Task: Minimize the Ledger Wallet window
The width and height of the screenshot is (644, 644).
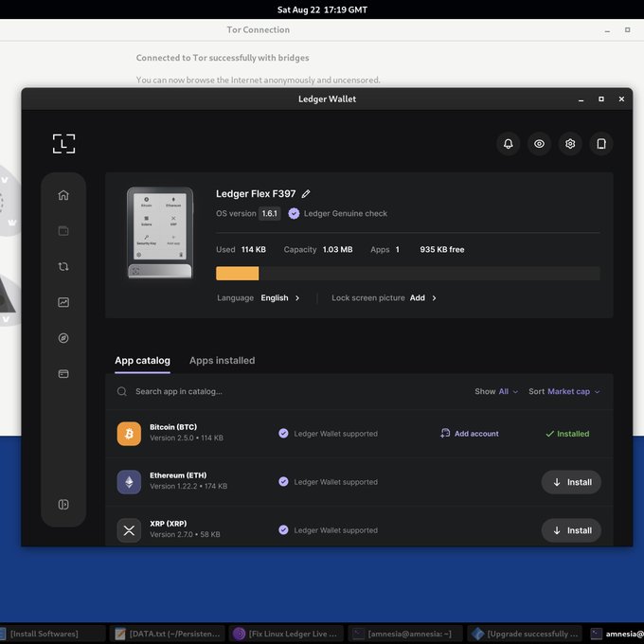Action: point(581,99)
